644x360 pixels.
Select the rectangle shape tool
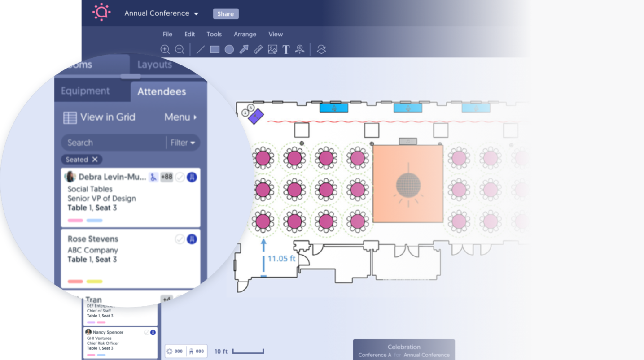[x=215, y=49]
